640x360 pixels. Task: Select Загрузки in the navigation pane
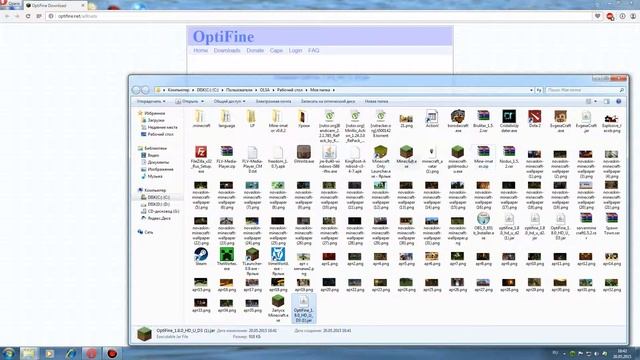(x=156, y=120)
